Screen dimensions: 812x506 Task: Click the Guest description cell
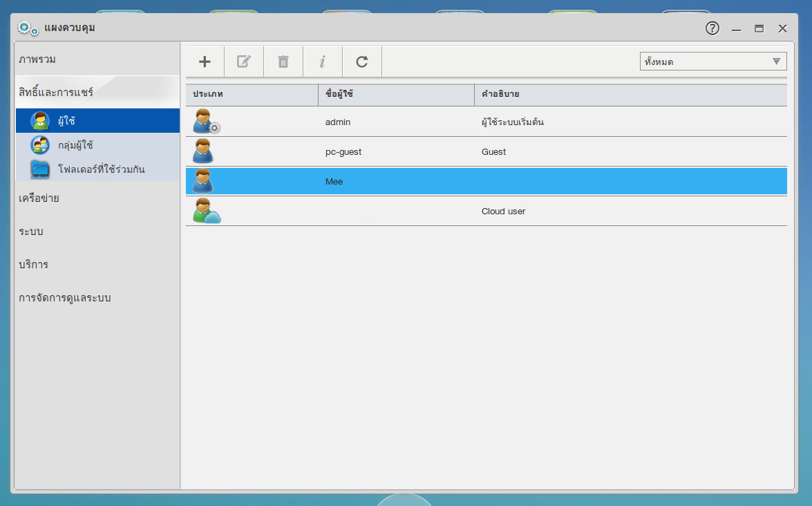pos(493,152)
